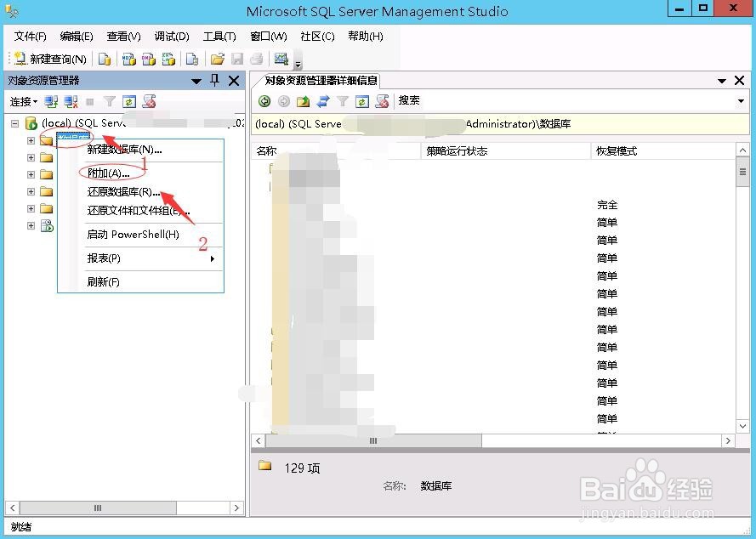Click the Save diskette icon in toolbar
The image size is (756, 539).
(237, 59)
